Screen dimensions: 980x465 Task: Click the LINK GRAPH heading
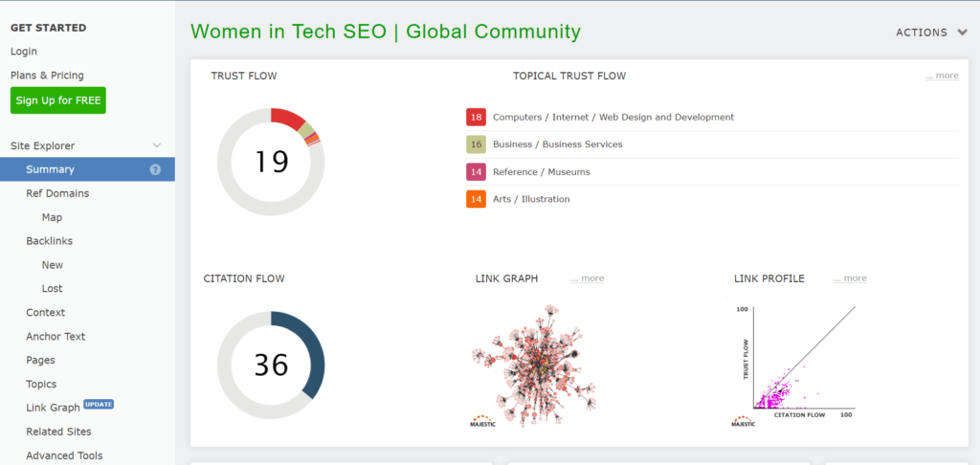click(x=507, y=278)
